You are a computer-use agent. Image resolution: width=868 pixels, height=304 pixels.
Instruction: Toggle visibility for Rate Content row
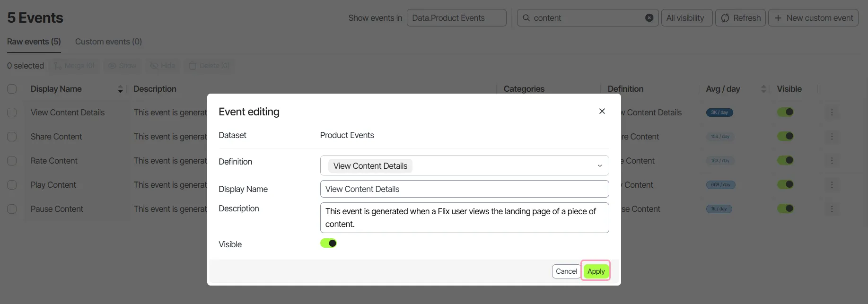tap(785, 160)
